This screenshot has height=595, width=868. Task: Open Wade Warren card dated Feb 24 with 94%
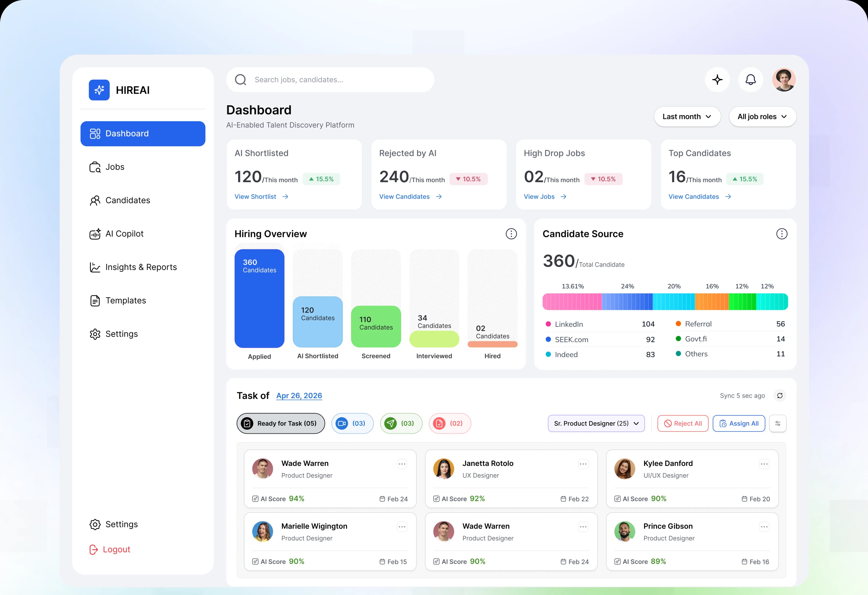pos(330,479)
